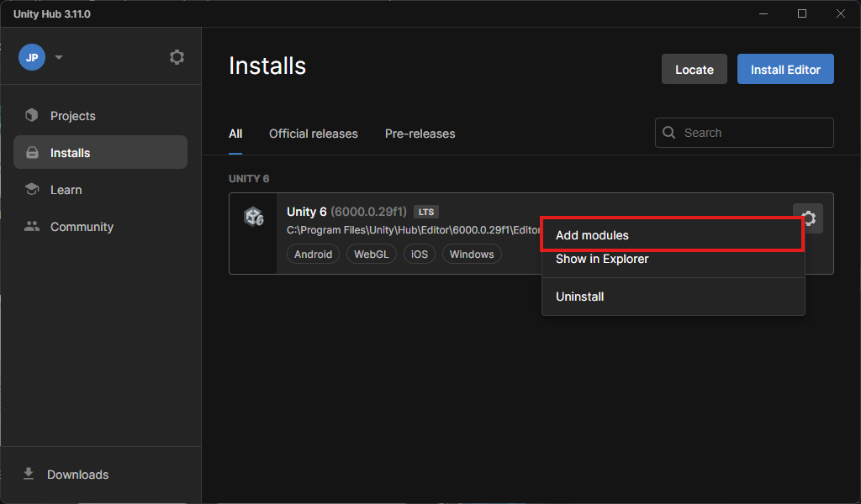Close the Unity Hub window
The height and width of the screenshot is (504, 861).
pyautogui.click(x=840, y=13)
